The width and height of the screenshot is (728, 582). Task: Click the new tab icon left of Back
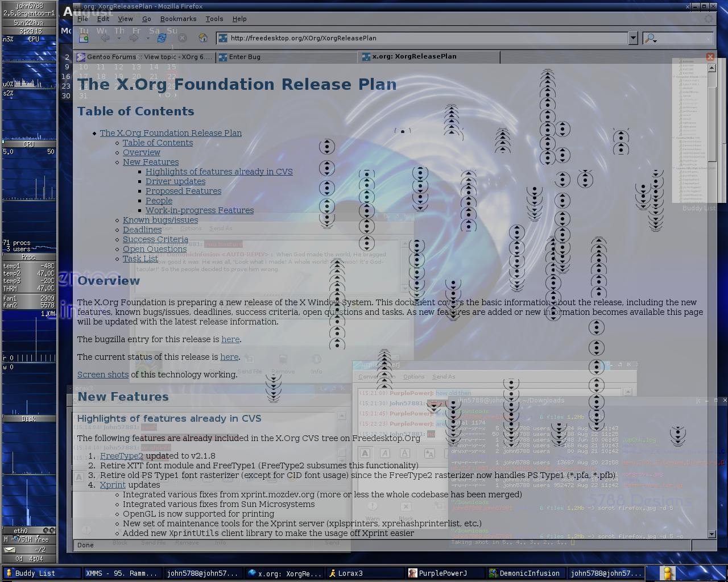coord(84,38)
